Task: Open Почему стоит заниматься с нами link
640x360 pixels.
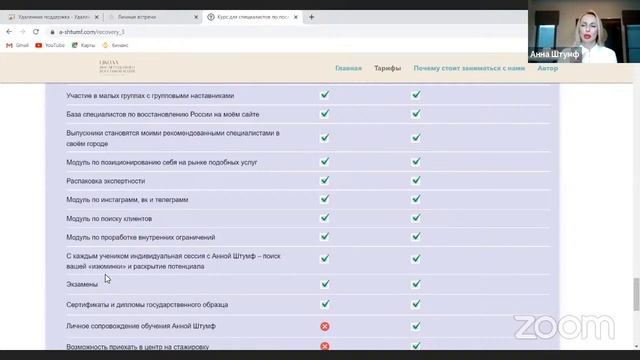Action: [469, 68]
